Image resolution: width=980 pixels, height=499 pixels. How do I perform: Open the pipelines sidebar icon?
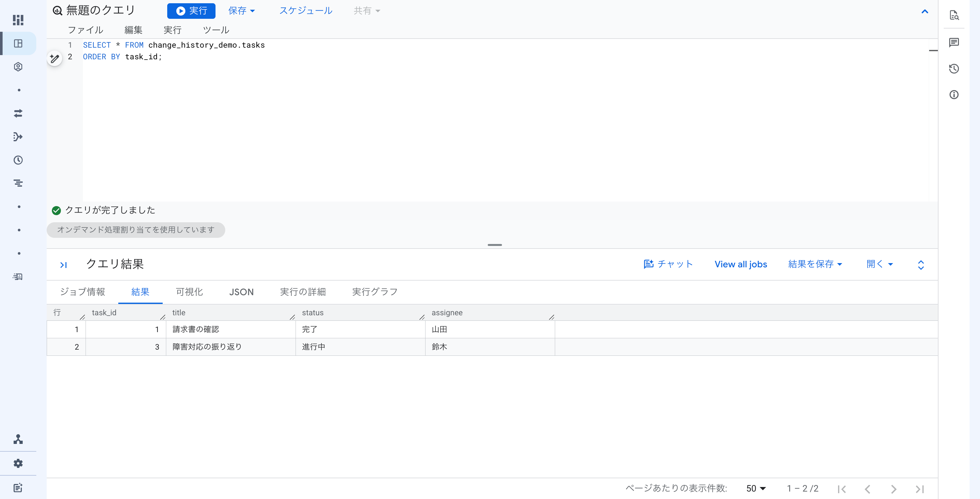click(18, 137)
